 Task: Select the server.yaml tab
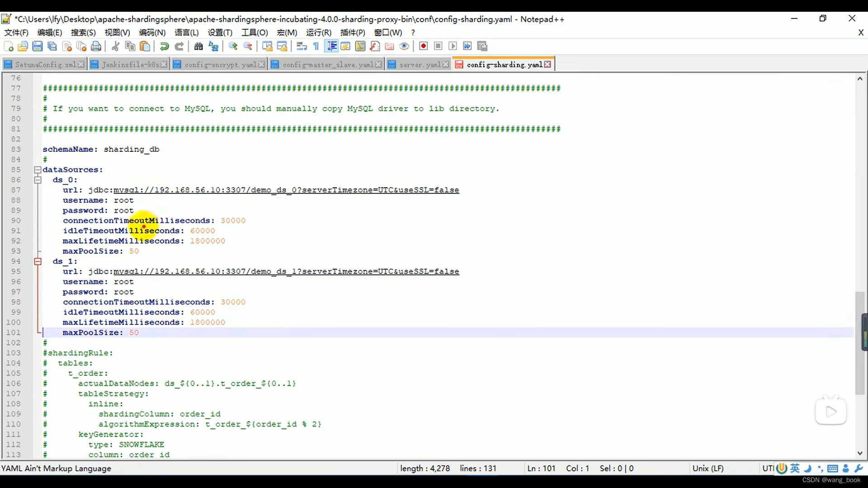tap(417, 64)
